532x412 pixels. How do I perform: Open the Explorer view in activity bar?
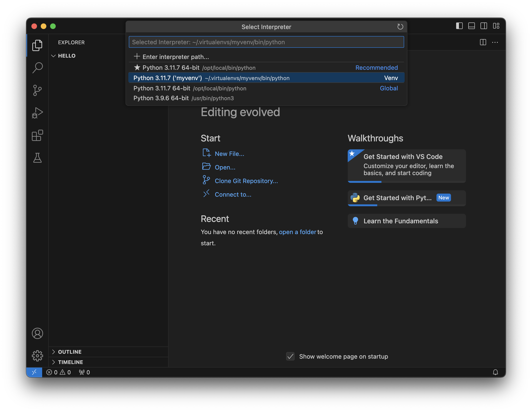point(37,45)
